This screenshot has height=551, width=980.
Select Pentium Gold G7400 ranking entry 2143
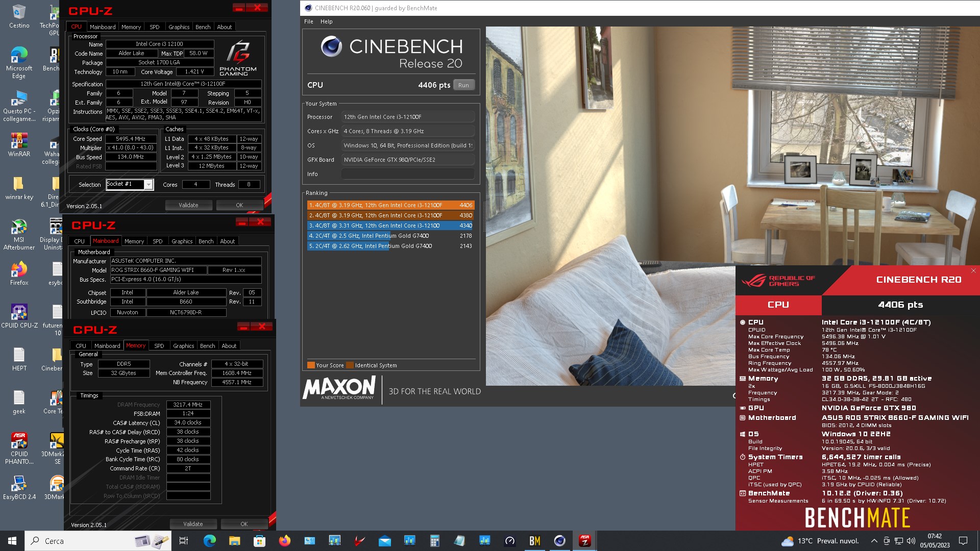(390, 246)
